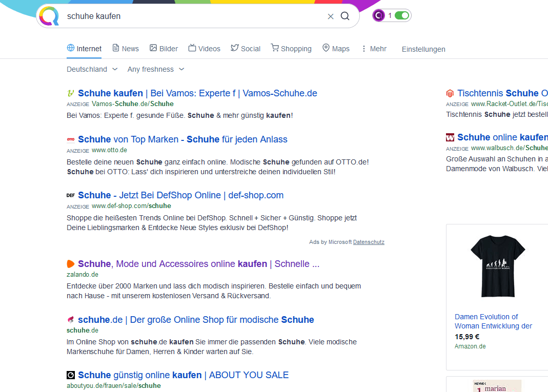Click the Vamos favicon icon

tap(71, 93)
